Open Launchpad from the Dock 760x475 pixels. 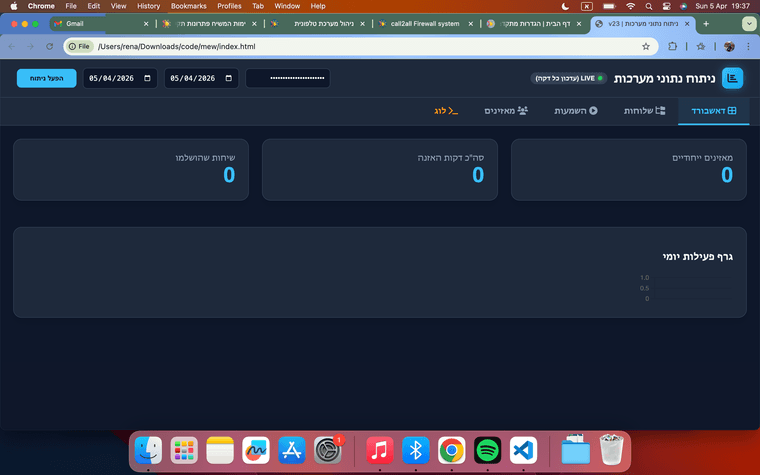click(x=184, y=450)
